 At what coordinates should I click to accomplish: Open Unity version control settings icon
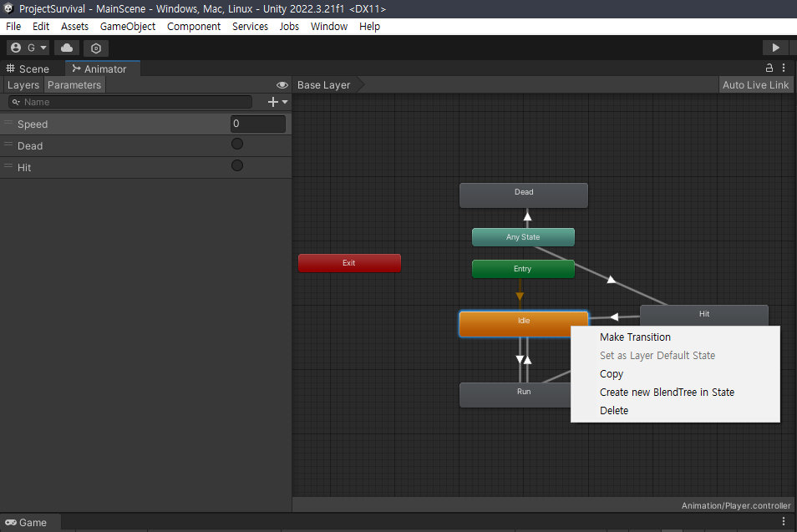tap(96, 48)
